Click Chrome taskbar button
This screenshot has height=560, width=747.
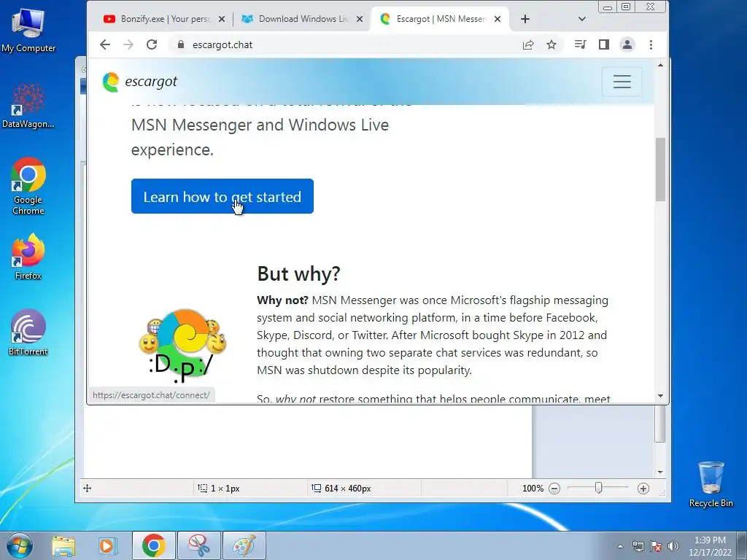153,545
